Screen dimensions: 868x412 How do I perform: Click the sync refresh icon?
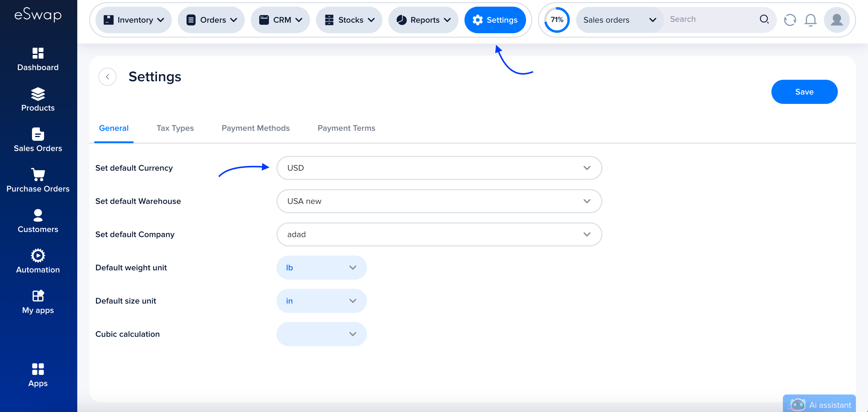(x=790, y=20)
